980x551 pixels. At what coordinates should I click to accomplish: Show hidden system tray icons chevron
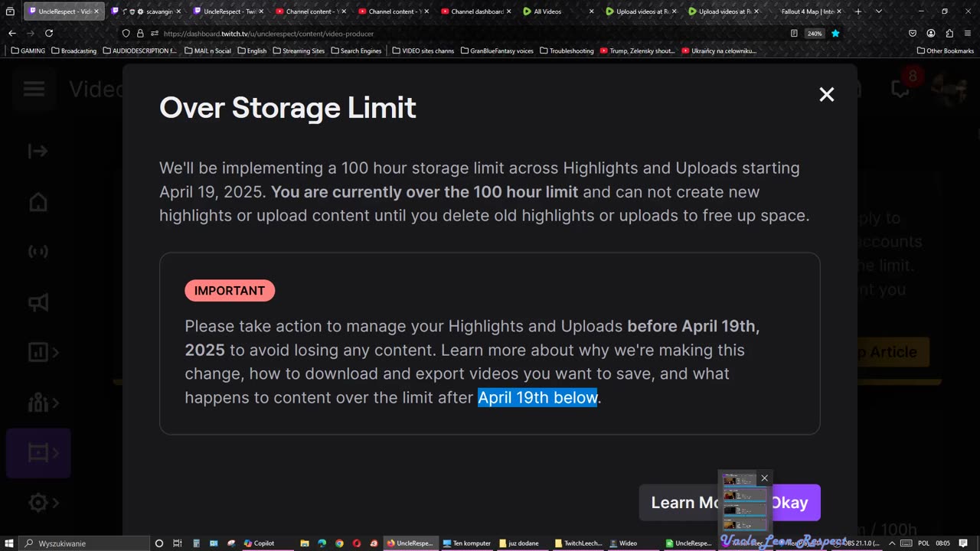(x=892, y=543)
